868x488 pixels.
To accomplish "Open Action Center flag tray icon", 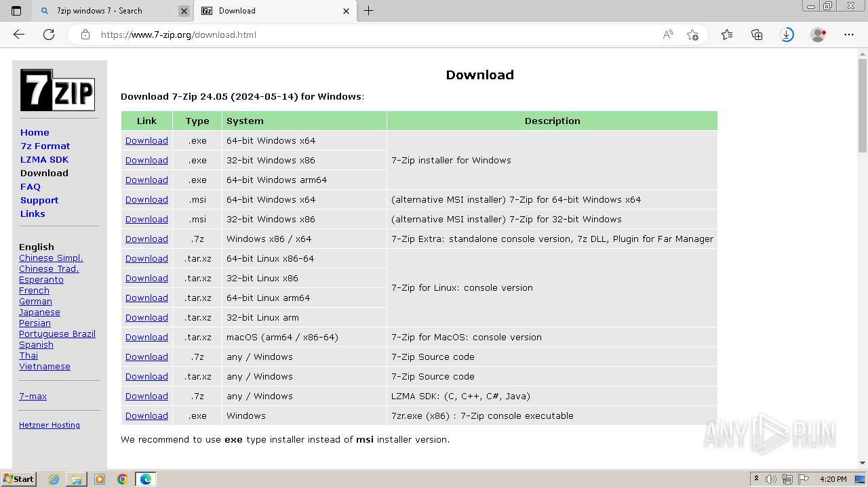I will point(804,479).
